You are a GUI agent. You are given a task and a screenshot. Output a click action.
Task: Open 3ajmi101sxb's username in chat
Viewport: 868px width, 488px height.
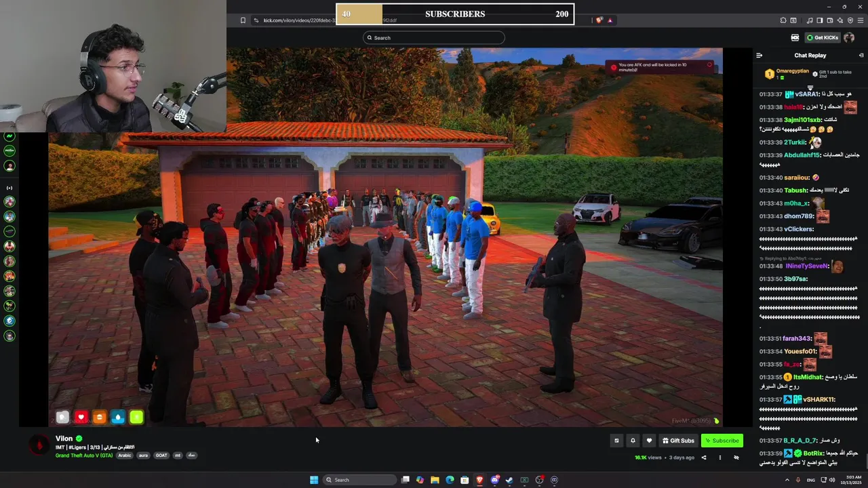pos(802,120)
